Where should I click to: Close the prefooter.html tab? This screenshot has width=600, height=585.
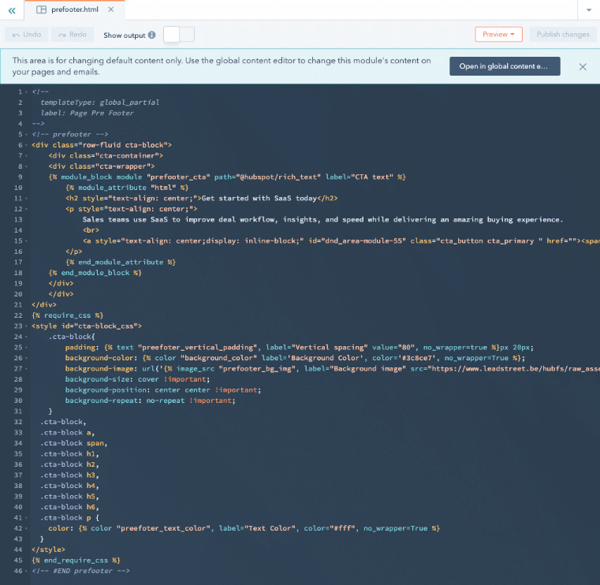(x=111, y=10)
